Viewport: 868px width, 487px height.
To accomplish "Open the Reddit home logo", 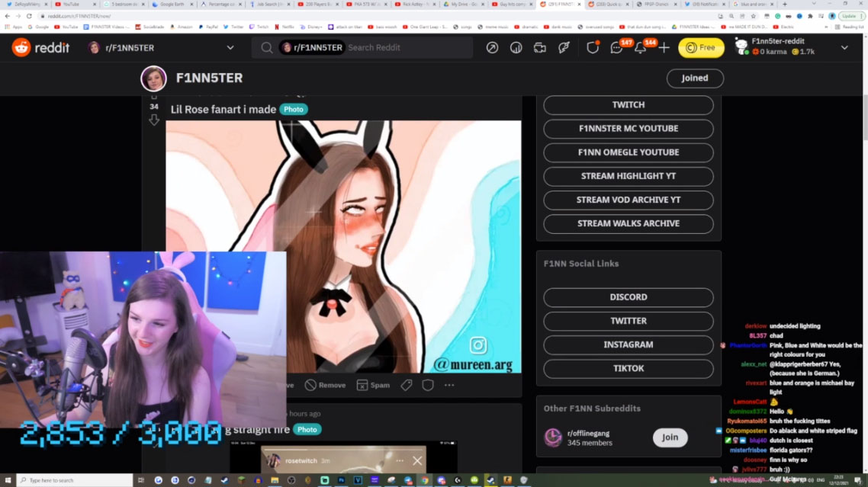I will pos(41,47).
